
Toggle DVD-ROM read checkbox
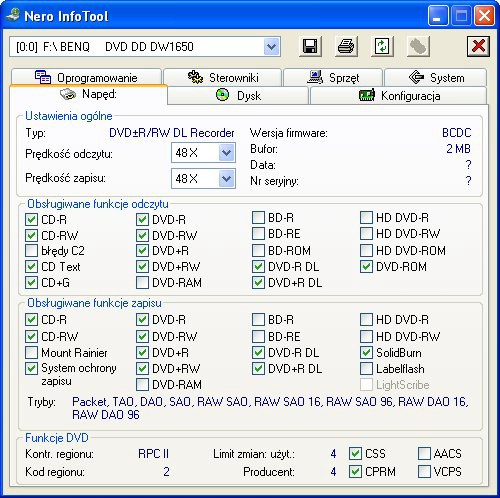pyautogui.click(x=366, y=267)
